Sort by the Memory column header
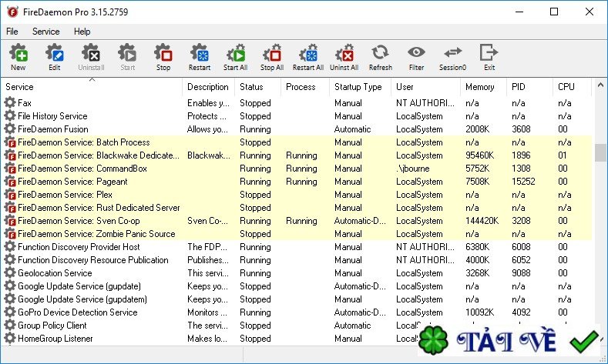The width and height of the screenshot is (608, 364). tap(483, 87)
